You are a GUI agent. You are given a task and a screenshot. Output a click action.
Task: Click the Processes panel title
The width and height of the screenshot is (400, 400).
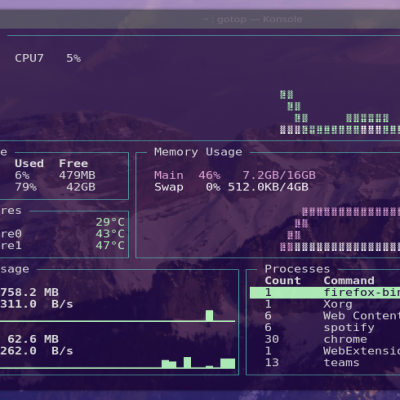(x=297, y=269)
